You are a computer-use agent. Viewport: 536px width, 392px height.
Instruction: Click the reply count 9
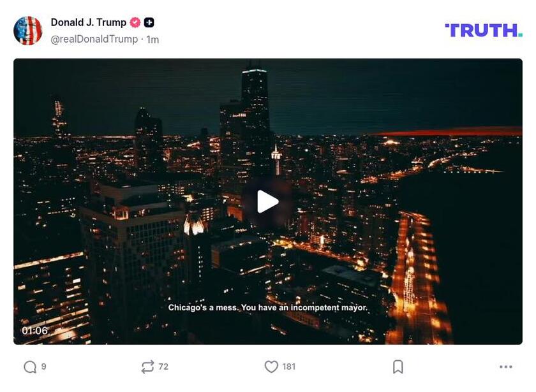[x=44, y=367]
